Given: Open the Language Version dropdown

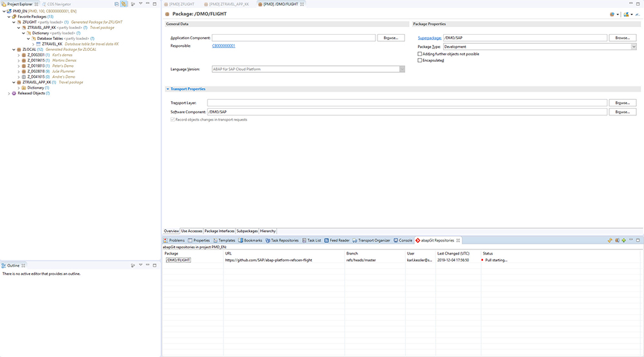Looking at the screenshot, I should [402, 69].
